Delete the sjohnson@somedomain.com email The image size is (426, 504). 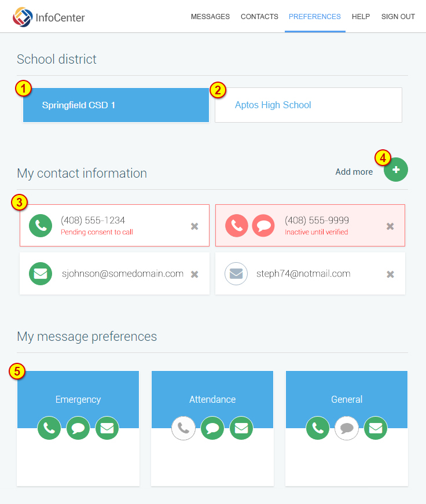[x=194, y=274]
